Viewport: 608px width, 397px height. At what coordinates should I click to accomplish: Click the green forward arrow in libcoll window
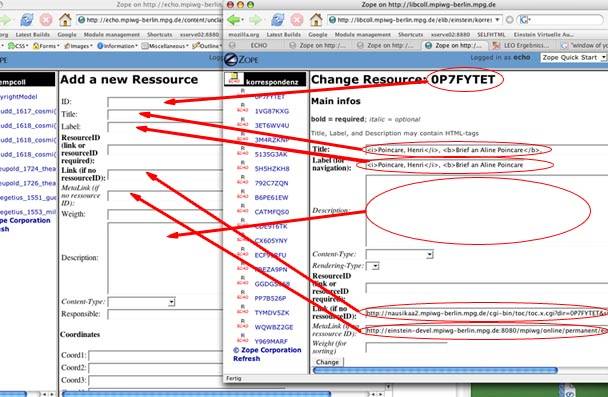pyautogui.click(x=256, y=19)
